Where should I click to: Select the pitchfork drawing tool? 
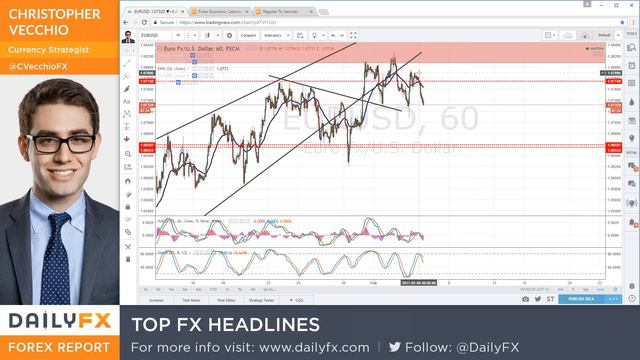click(127, 76)
